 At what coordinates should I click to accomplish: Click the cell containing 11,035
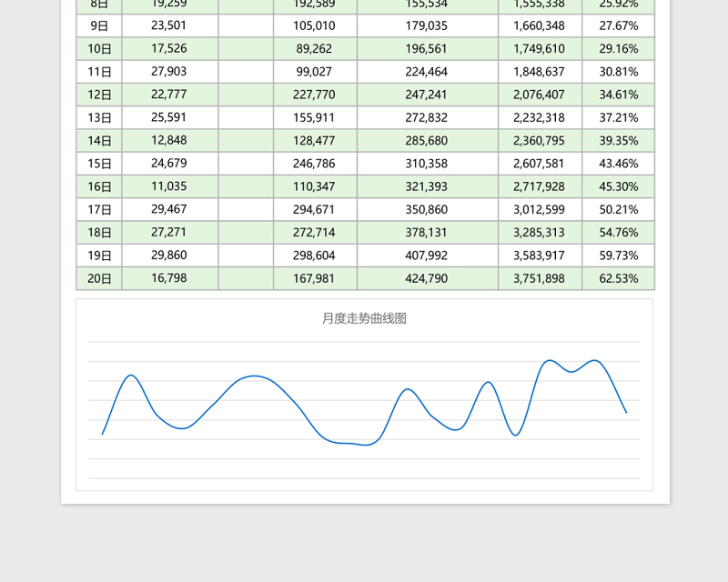(170, 186)
